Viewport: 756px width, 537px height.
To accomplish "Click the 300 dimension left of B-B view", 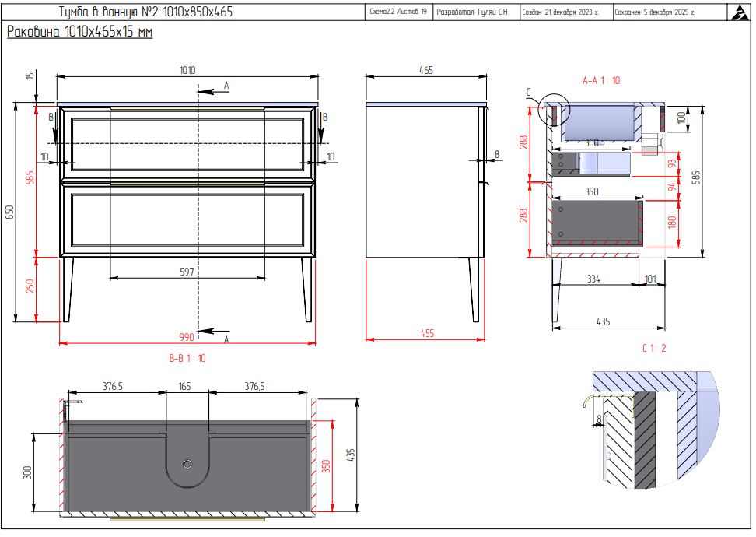I will click(27, 472).
